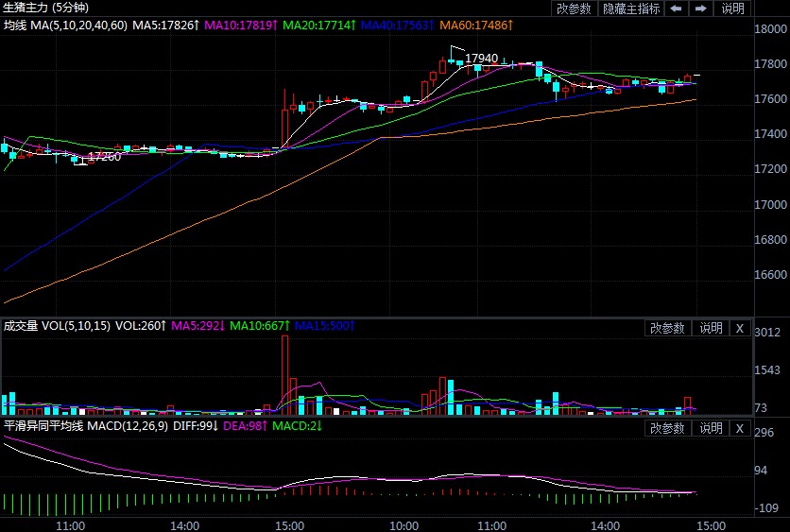Select the 生猪主力 (5分钟) chart title

coord(46,8)
